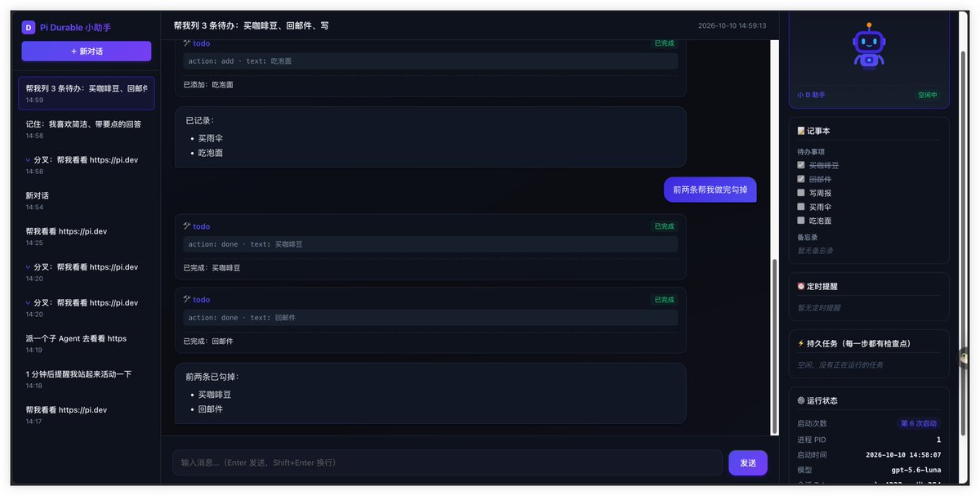The image size is (980, 496).
Task: Send the message with the 发送 button
Action: point(748,462)
